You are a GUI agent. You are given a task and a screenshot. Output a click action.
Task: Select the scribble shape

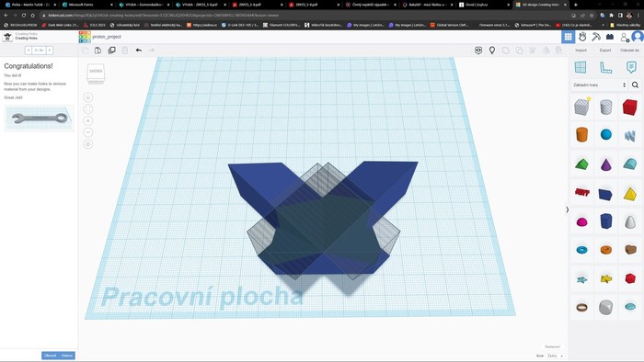tap(629, 135)
